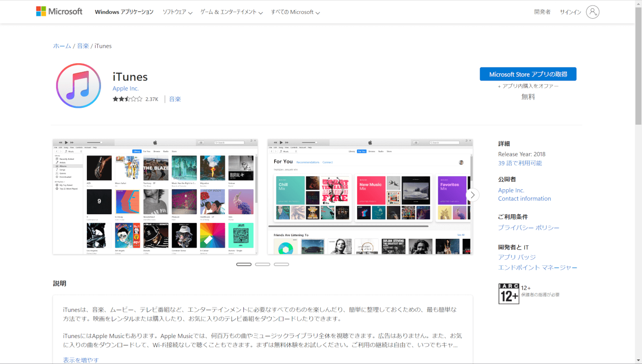Open the エンドポイント マネージャー link
642x364 pixels.
click(538, 268)
